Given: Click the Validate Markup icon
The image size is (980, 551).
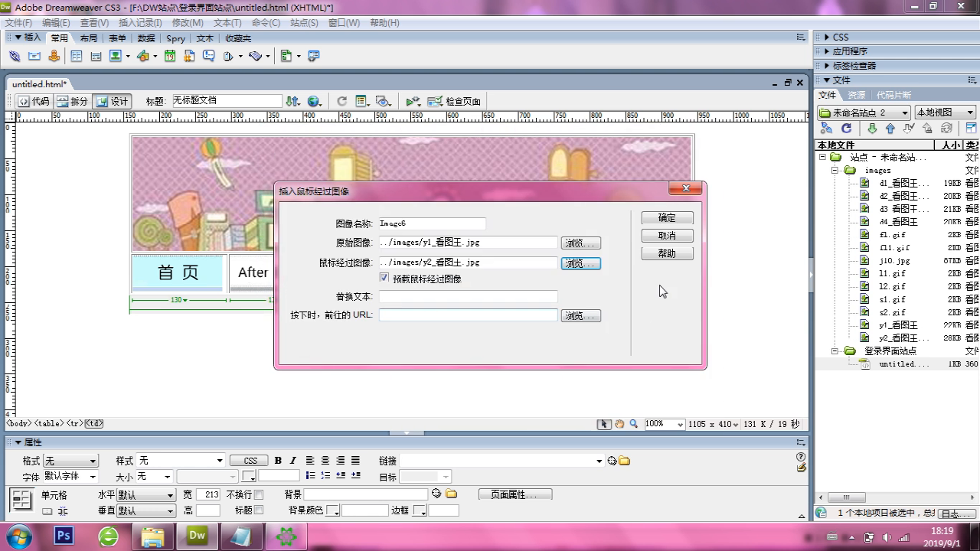Looking at the screenshot, I should click(413, 101).
